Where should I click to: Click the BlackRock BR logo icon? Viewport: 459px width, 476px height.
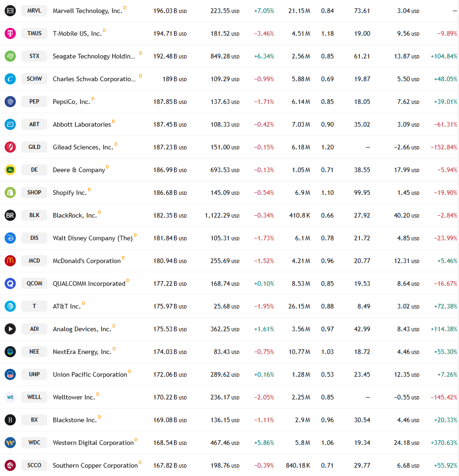point(10,215)
